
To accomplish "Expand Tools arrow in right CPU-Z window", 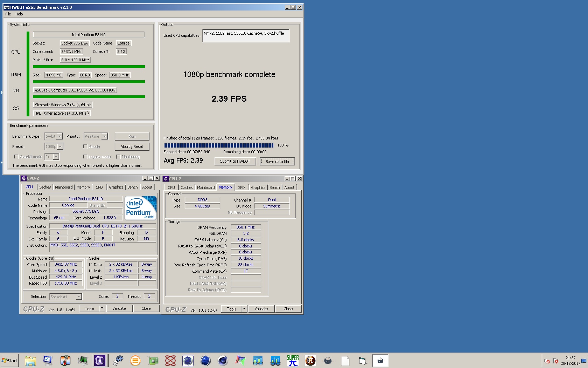I will 244,309.
